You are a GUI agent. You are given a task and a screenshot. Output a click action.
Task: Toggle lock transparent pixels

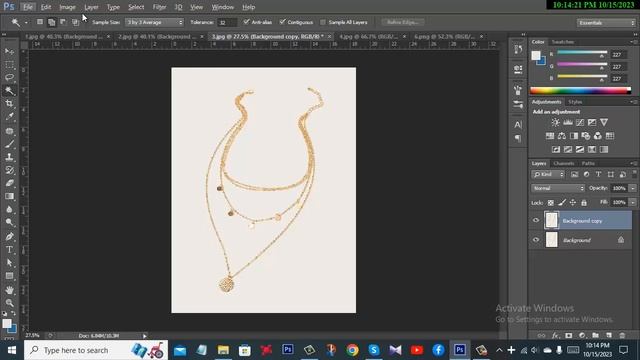point(551,202)
